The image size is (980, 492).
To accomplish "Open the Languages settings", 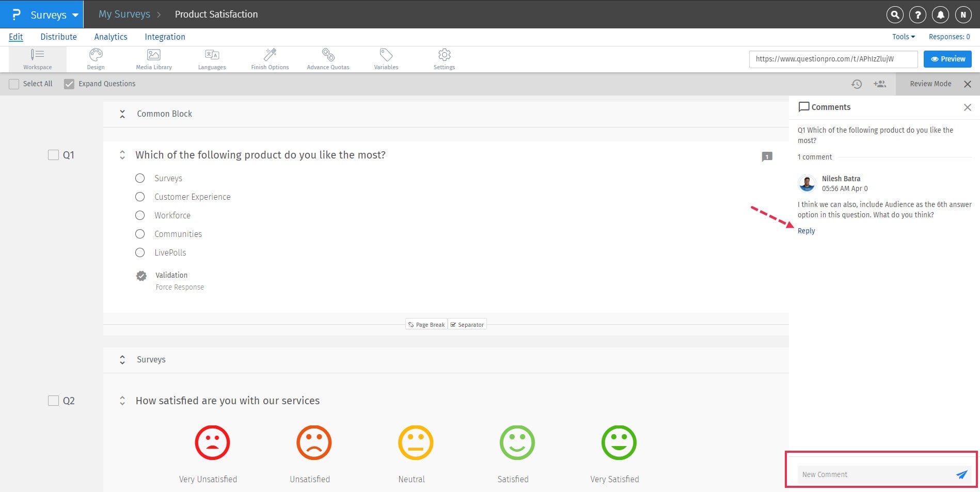I will click(x=212, y=58).
